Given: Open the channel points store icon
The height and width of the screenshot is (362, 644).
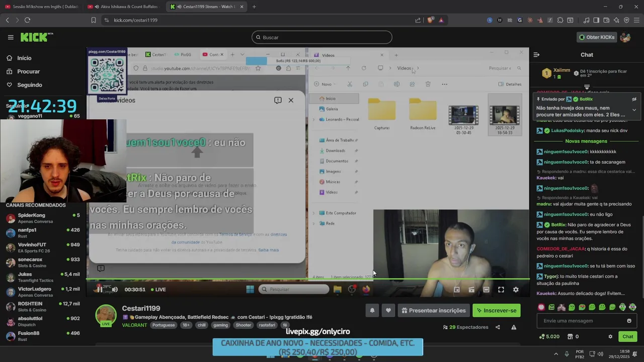Looking at the screenshot, I should pyautogui.click(x=570, y=337).
